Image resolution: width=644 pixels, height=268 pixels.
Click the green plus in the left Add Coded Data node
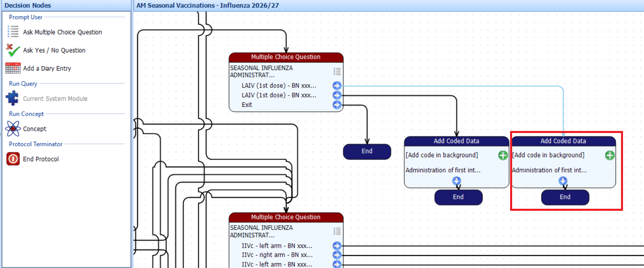click(503, 155)
